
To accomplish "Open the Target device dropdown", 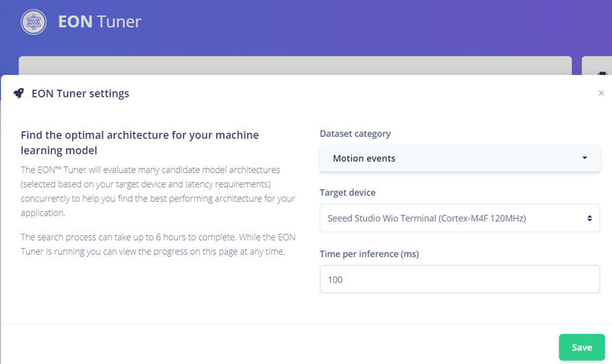I will (460, 218).
